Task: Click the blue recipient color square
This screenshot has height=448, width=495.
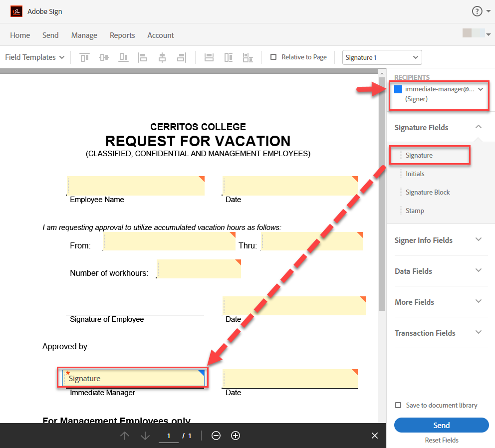Action: [x=398, y=89]
